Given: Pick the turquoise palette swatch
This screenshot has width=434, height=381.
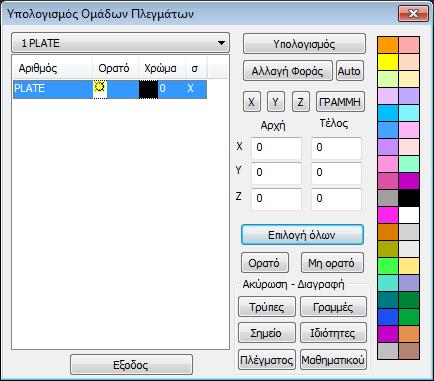Looking at the screenshot, I should 388,283.
